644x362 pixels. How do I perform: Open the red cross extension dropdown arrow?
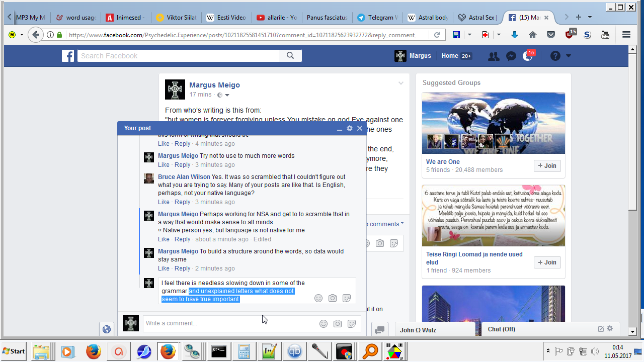(x=499, y=35)
